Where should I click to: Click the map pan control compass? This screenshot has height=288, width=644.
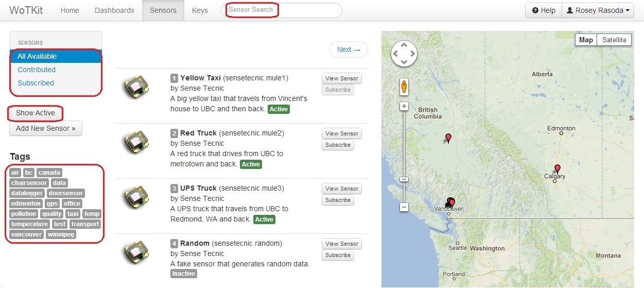(x=404, y=54)
